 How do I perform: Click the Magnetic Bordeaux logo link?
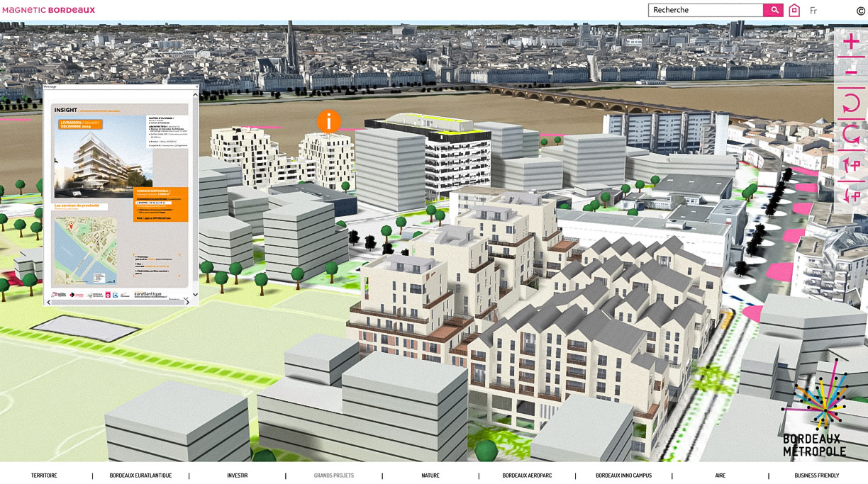(x=48, y=10)
